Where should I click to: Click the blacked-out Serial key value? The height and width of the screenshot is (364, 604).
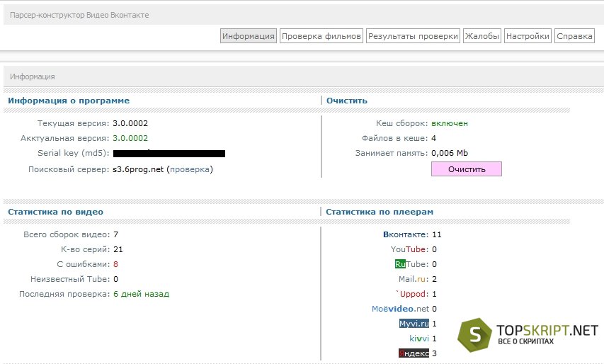point(169,153)
